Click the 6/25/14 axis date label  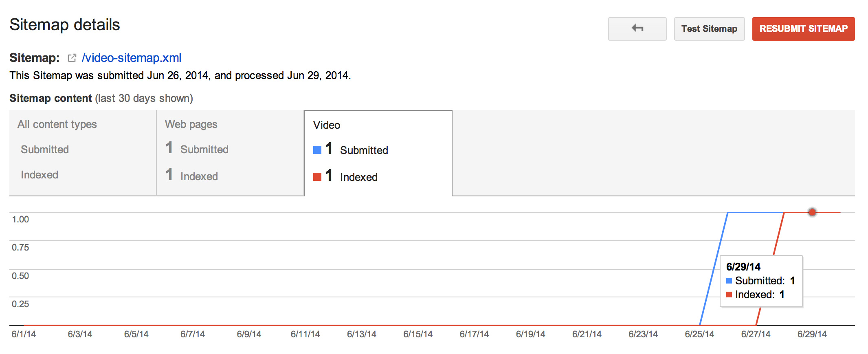(699, 334)
